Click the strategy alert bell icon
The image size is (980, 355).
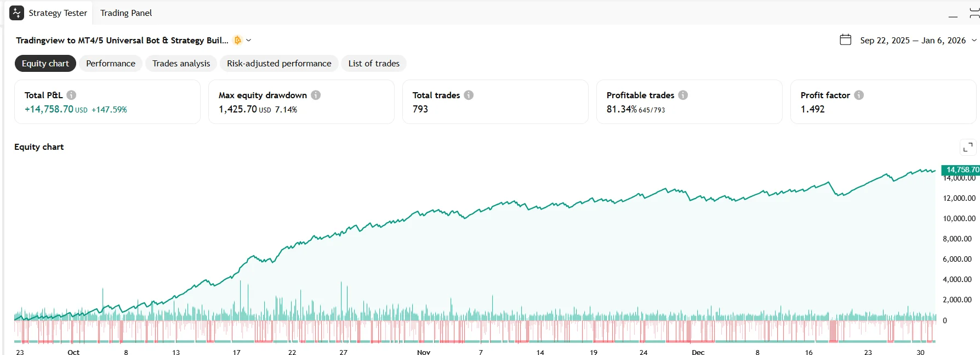238,40
